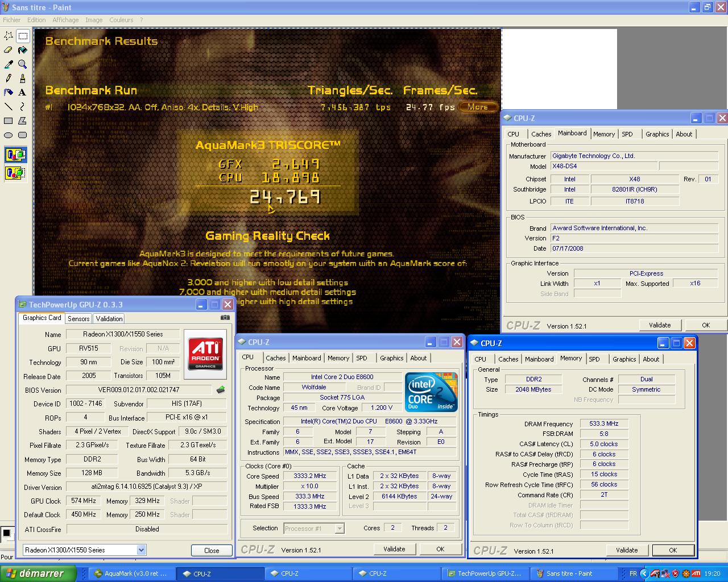Open the security shield alert tray icon
This screenshot has width=728, height=582.
click(x=675, y=573)
